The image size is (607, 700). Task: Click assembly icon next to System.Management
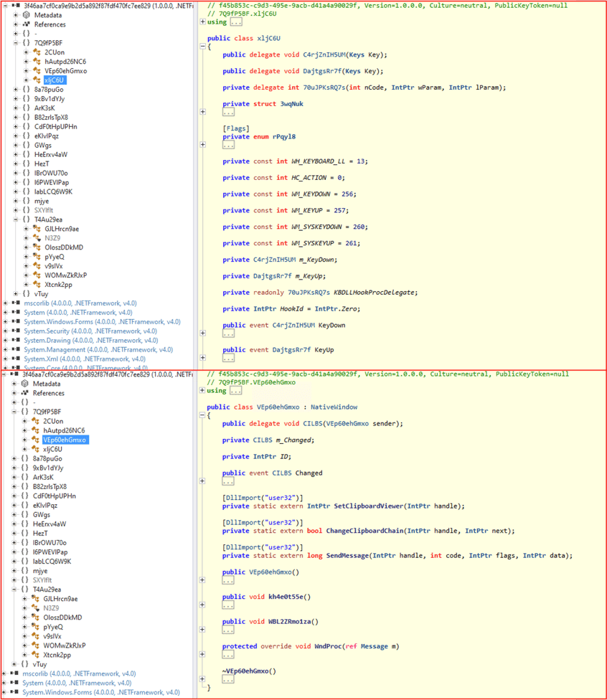click(16, 349)
